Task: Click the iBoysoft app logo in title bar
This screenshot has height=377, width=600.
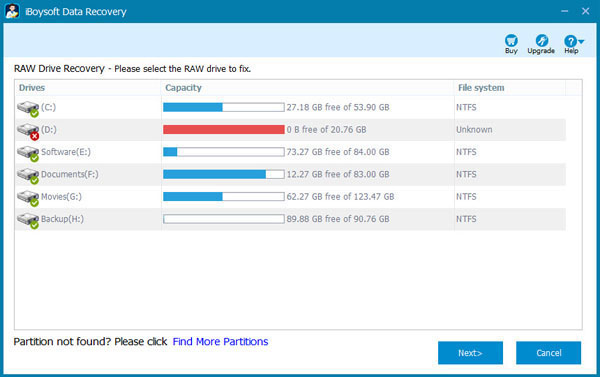Action: 12,11
